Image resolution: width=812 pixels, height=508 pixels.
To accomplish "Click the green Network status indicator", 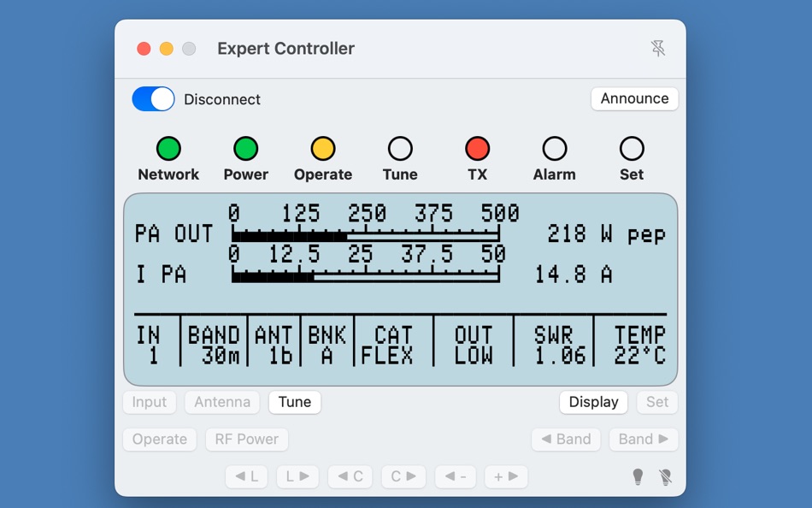I will (168, 147).
